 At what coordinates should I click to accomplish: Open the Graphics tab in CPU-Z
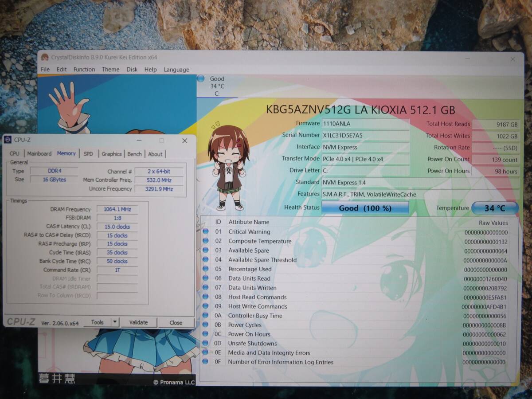pos(112,154)
